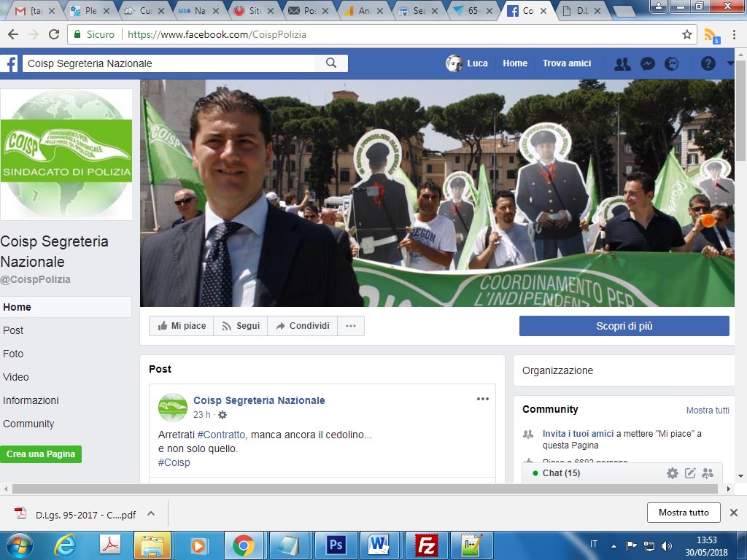This screenshot has width=747, height=560.
Task: Close the downloads bar
Action: 734,513
